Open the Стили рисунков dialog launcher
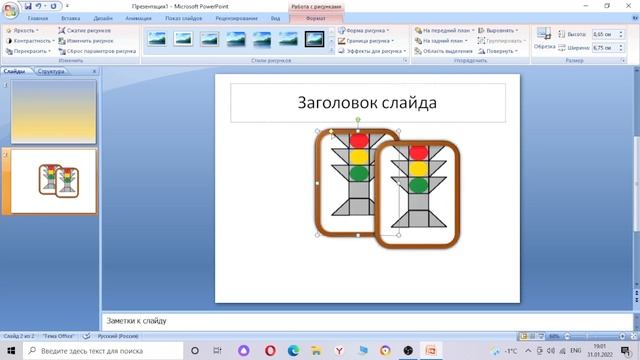640x360 pixels. (405, 60)
